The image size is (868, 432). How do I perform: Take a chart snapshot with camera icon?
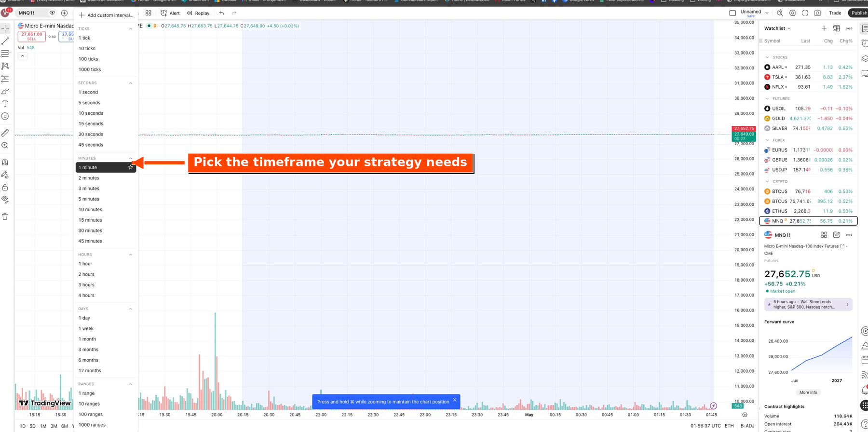click(817, 13)
